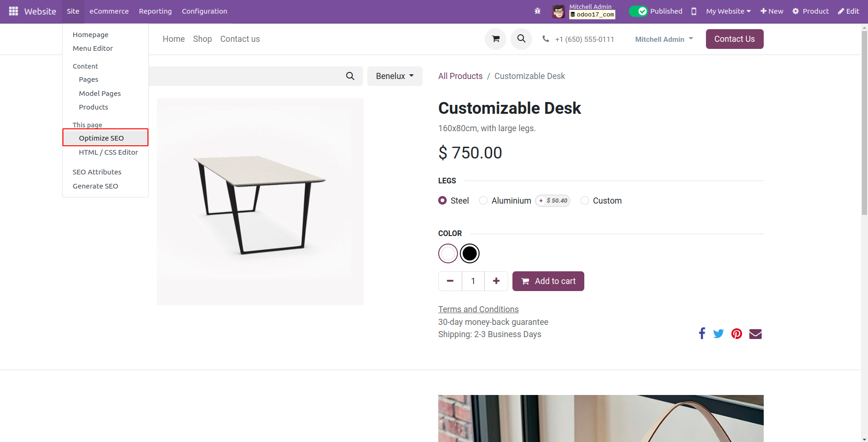Select Aluminium legs option
This screenshot has height=442, width=868.
click(483, 201)
